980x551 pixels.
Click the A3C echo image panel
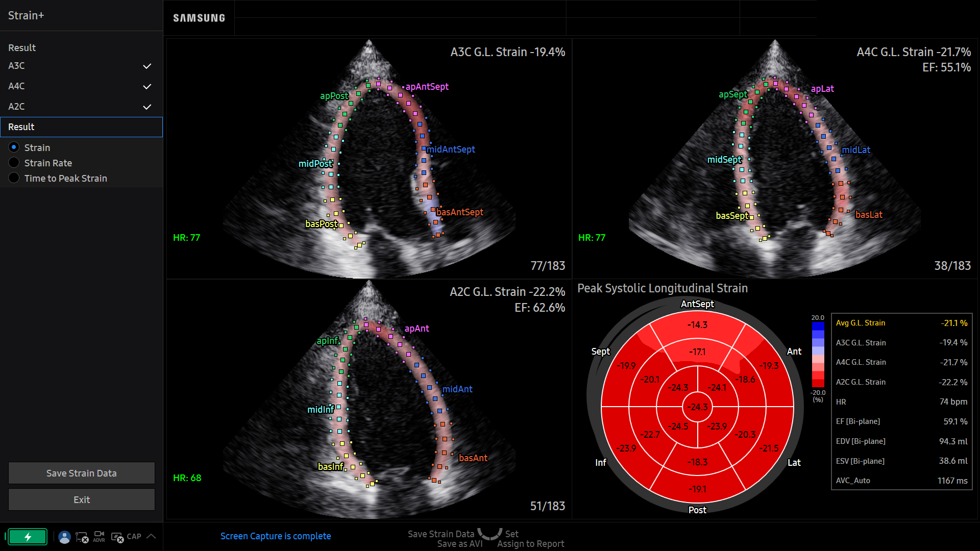point(369,159)
